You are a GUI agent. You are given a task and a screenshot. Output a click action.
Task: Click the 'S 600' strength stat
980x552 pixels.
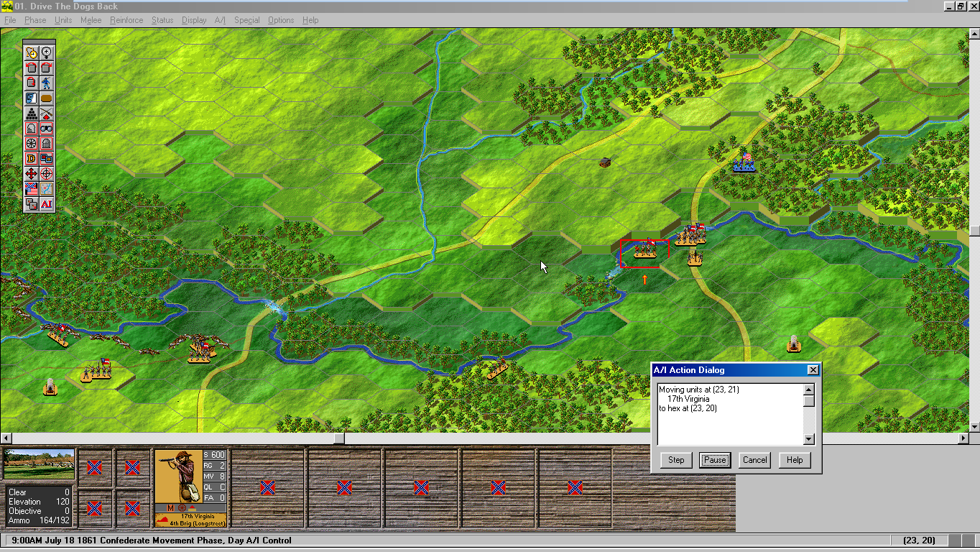pyautogui.click(x=215, y=455)
